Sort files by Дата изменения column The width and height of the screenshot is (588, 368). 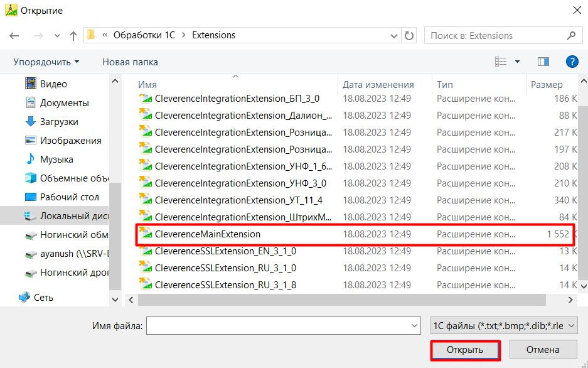(378, 85)
